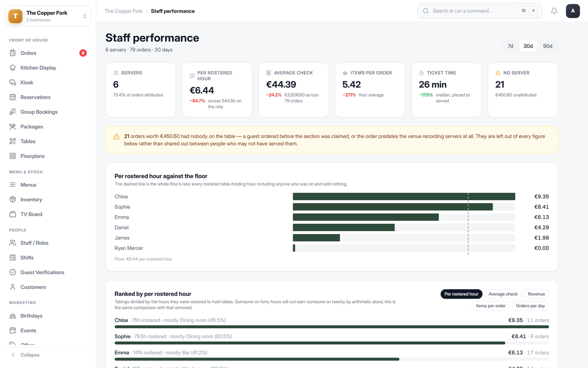This screenshot has height=368, width=588.
Task: Click the Copper Fork orange T logo
Action: click(16, 16)
